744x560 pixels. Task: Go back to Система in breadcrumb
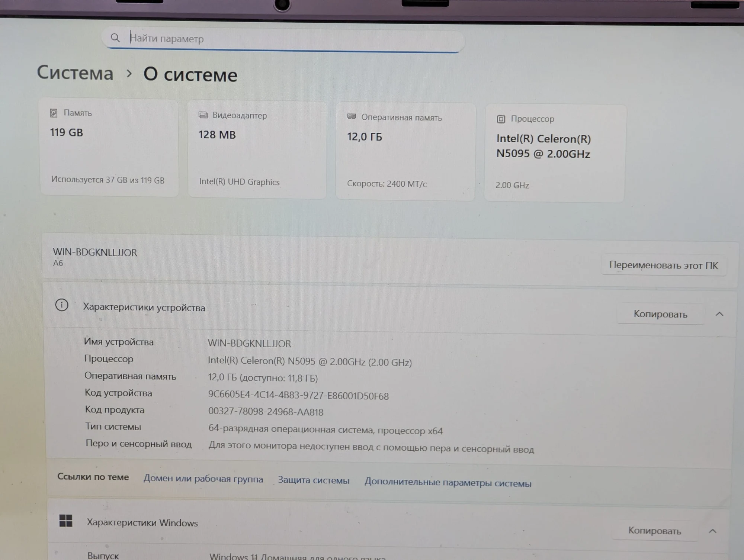pyautogui.click(x=75, y=72)
